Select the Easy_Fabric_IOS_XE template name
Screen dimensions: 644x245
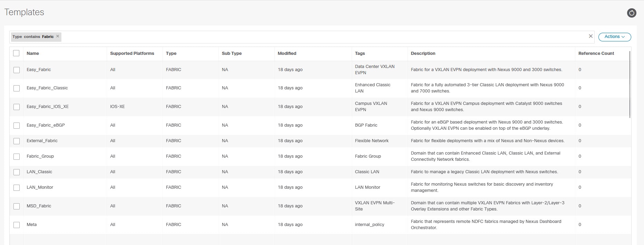(x=48, y=107)
